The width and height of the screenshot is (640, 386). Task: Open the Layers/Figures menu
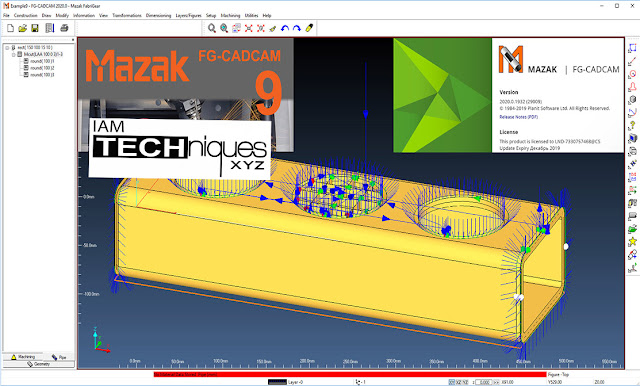[189, 16]
